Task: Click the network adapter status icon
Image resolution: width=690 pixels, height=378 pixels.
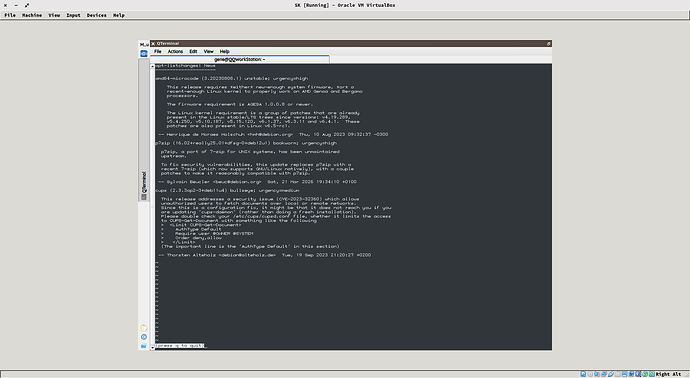Action: pos(604,374)
